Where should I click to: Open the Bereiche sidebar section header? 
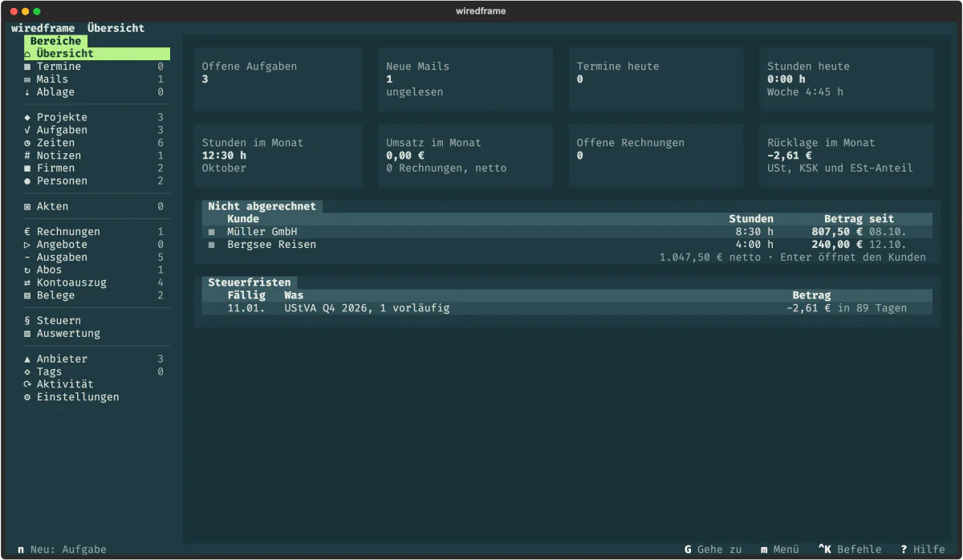click(55, 41)
